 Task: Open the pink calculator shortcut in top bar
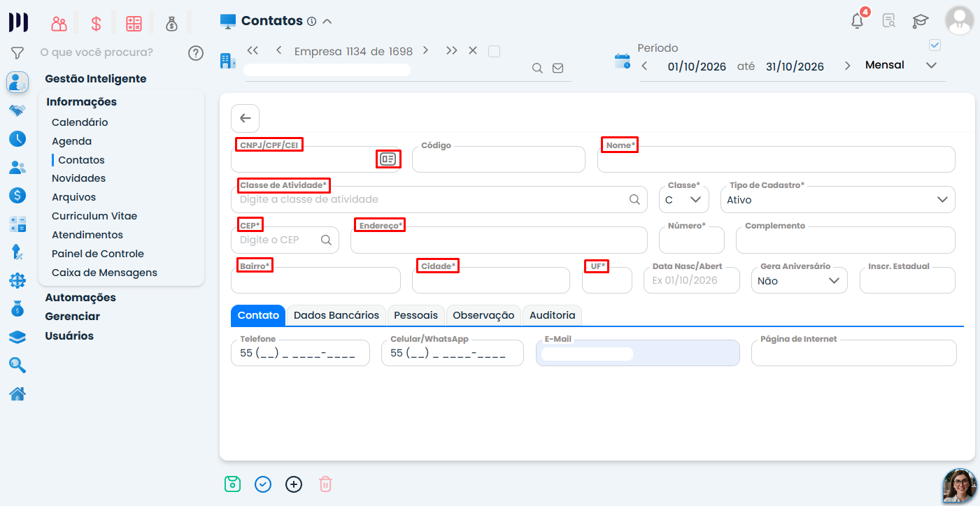coord(134,24)
